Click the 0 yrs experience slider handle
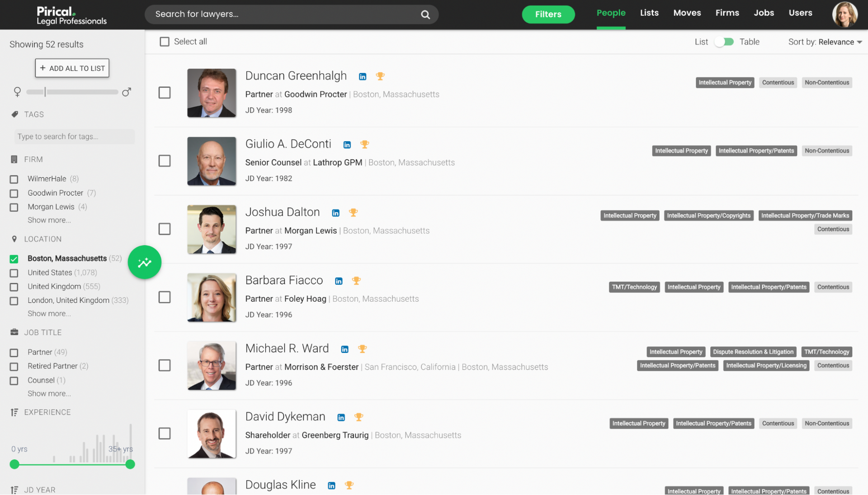This screenshot has width=868, height=495. pos(14,464)
